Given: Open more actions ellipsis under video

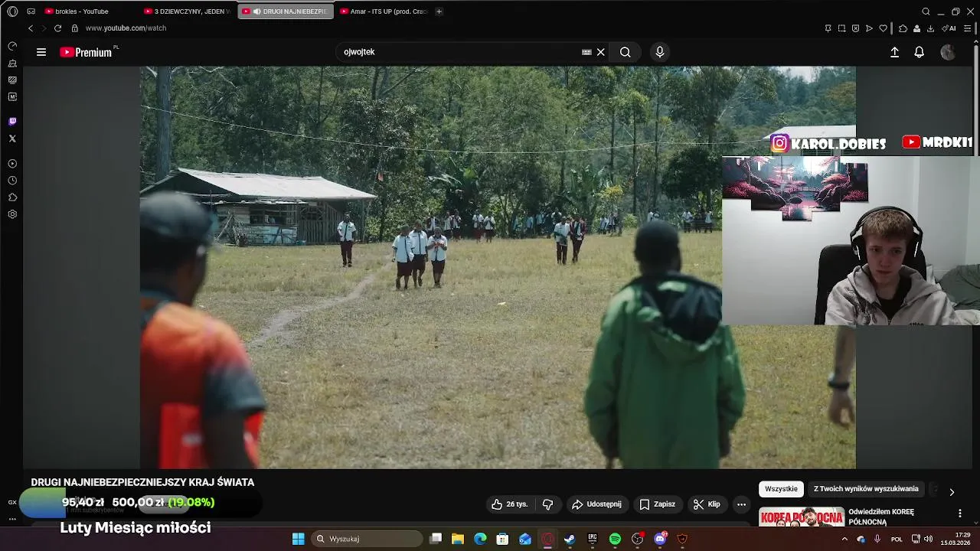Looking at the screenshot, I should tap(741, 504).
